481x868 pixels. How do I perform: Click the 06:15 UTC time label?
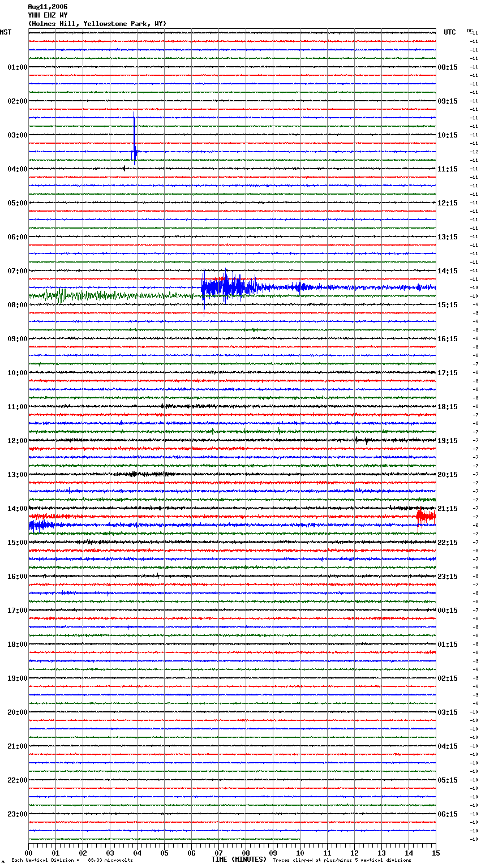[448, 814]
